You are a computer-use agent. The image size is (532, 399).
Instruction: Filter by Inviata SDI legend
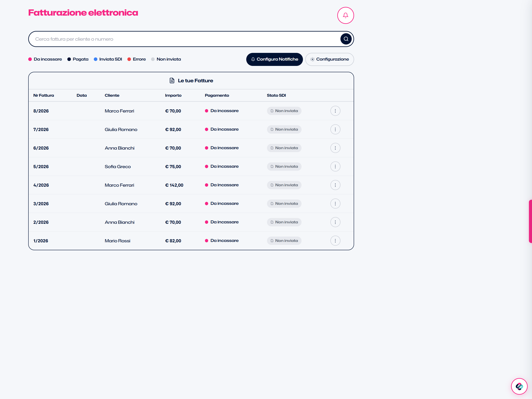[108, 59]
